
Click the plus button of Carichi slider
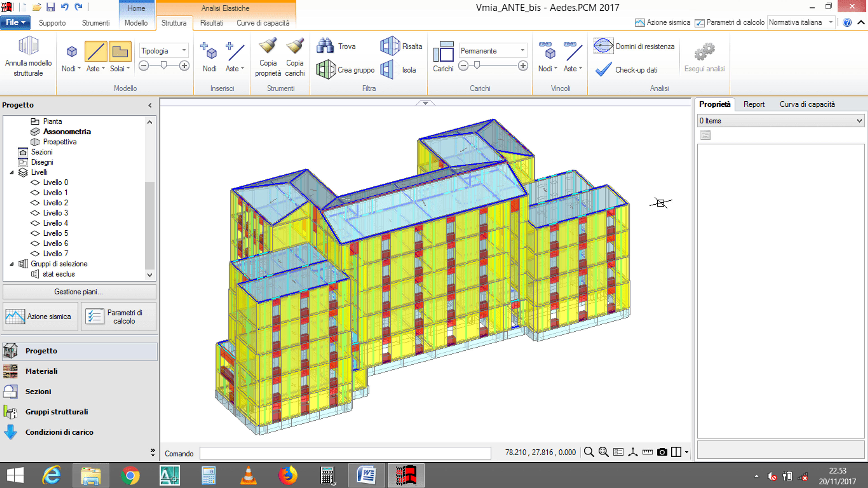click(523, 66)
